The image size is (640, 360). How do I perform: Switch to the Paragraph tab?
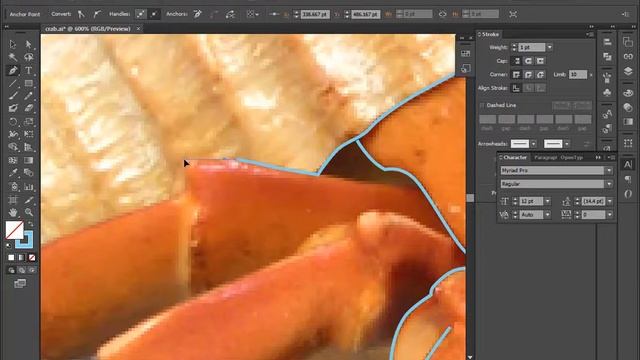coord(546,157)
